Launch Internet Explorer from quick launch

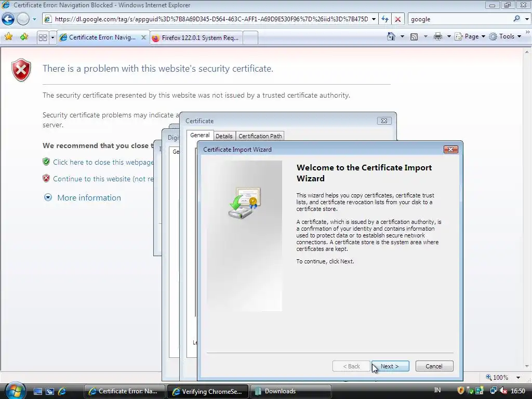(x=62, y=391)
